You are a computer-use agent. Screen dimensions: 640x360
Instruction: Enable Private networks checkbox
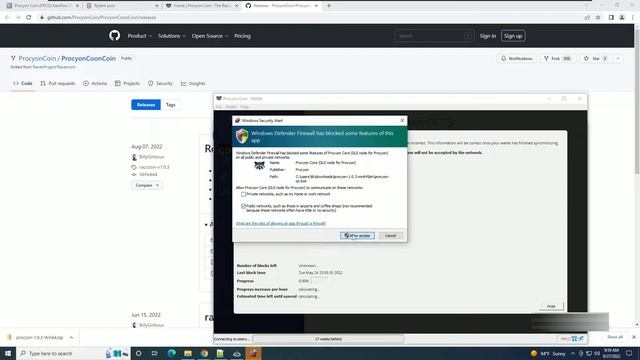(x=243, y=194)
